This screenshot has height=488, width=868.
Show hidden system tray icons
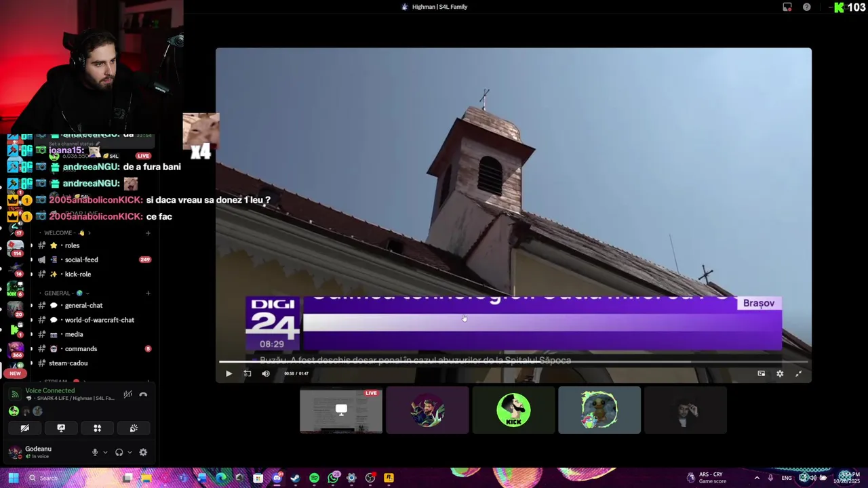click(x=757, y=478)
